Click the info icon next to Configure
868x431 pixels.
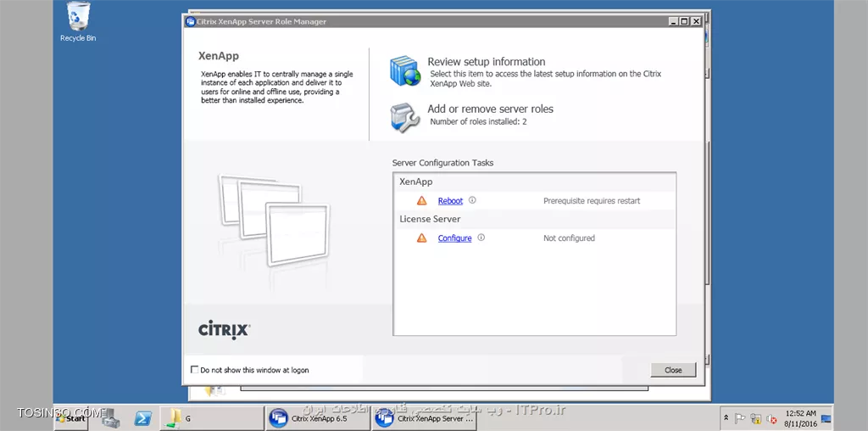click(x=481, y=237)
